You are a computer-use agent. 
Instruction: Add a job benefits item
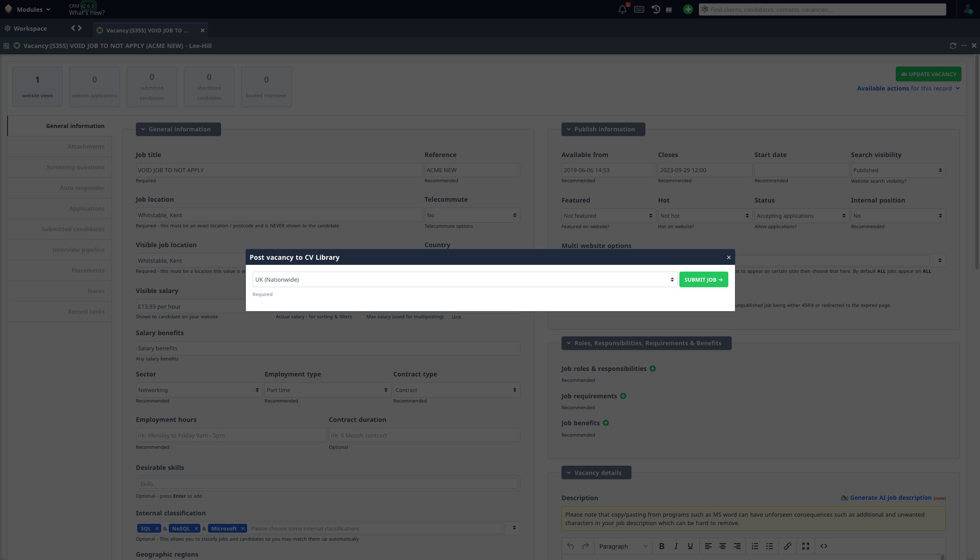(x=606, y=423)
